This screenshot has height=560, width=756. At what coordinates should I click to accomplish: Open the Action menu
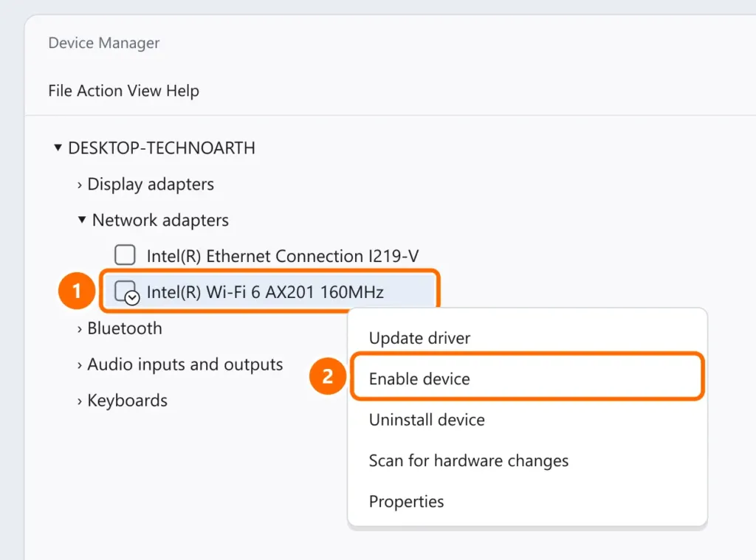pyautogui.click(x=100, y=91)
